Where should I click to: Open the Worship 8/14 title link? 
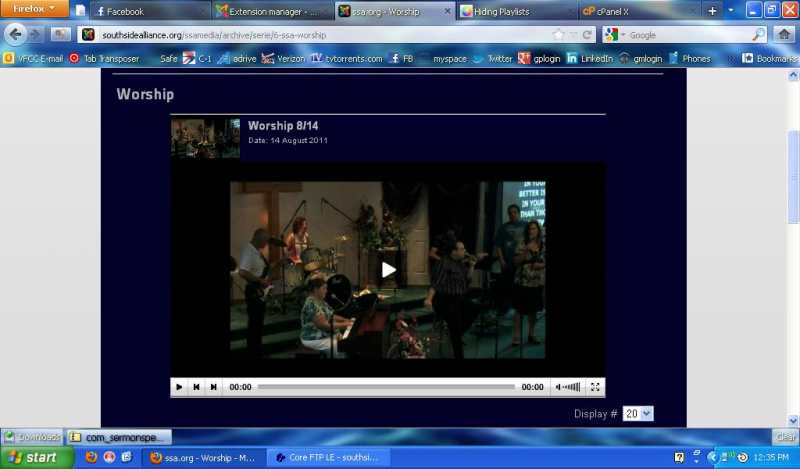point(283,126)
